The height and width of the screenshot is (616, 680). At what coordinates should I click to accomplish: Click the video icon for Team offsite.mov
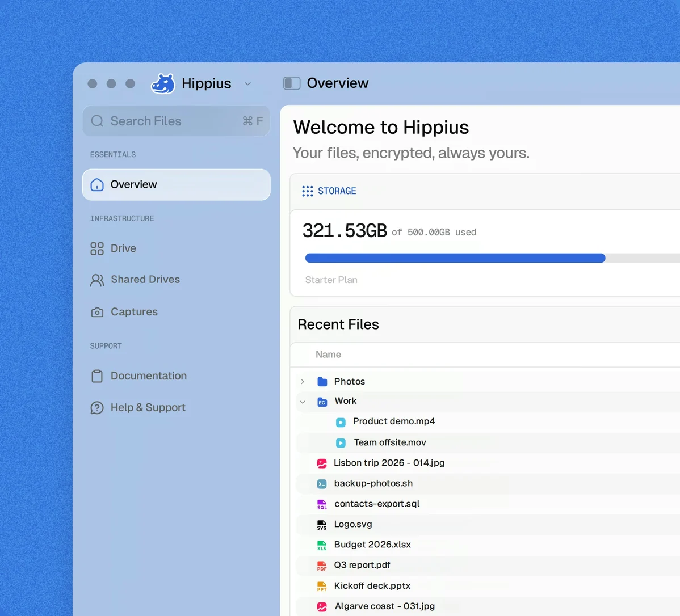click(341, 442)
